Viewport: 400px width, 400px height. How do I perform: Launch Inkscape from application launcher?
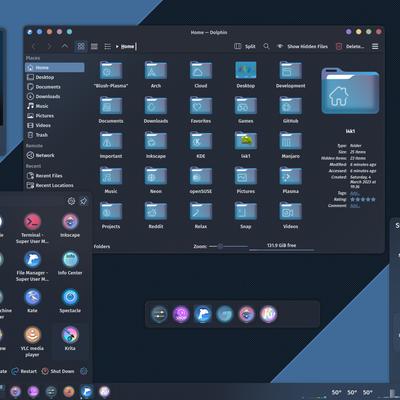(x=70, y=225)
